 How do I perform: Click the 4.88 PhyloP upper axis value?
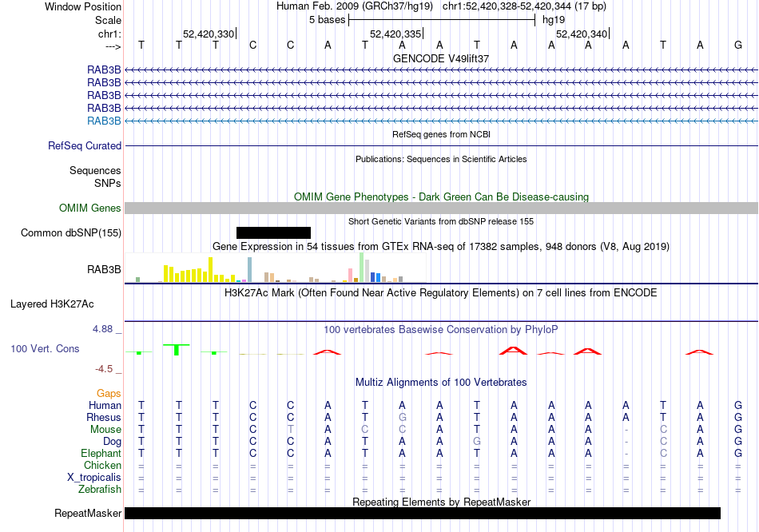102,329
